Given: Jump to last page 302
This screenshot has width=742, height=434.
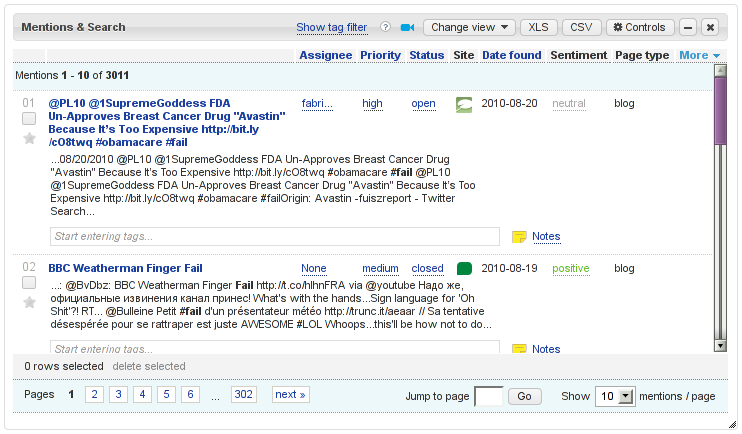Looking at the screenshot, I should pyautogui.click(x=244, y=394).
